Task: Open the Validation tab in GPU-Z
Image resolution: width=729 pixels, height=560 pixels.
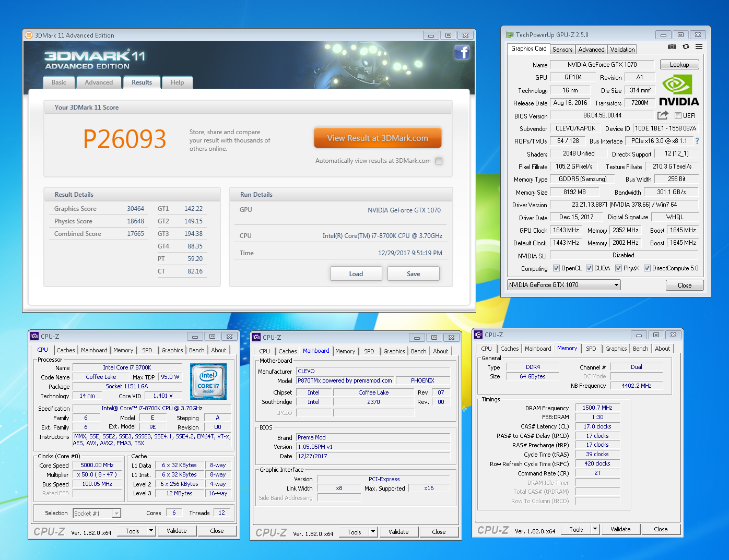Action: 622,50
